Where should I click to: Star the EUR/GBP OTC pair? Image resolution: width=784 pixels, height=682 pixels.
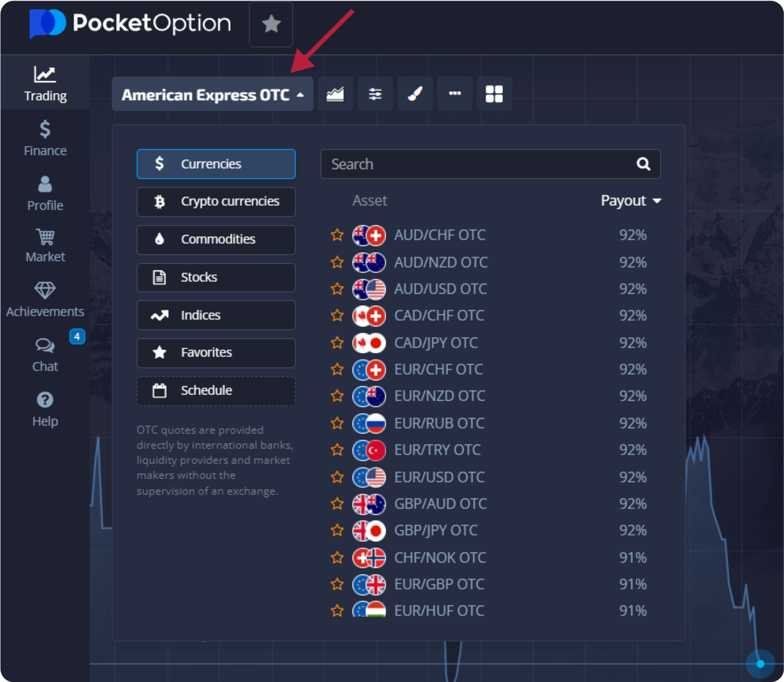337,584
